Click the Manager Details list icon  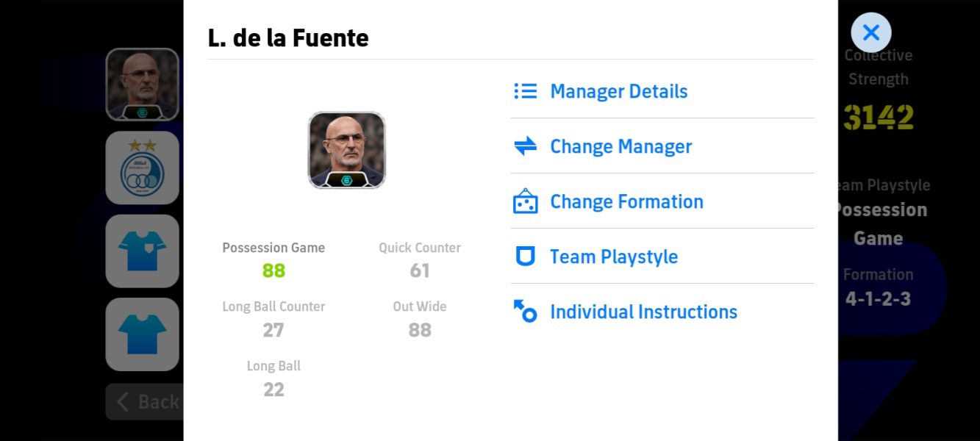click(x=525, y=91)
